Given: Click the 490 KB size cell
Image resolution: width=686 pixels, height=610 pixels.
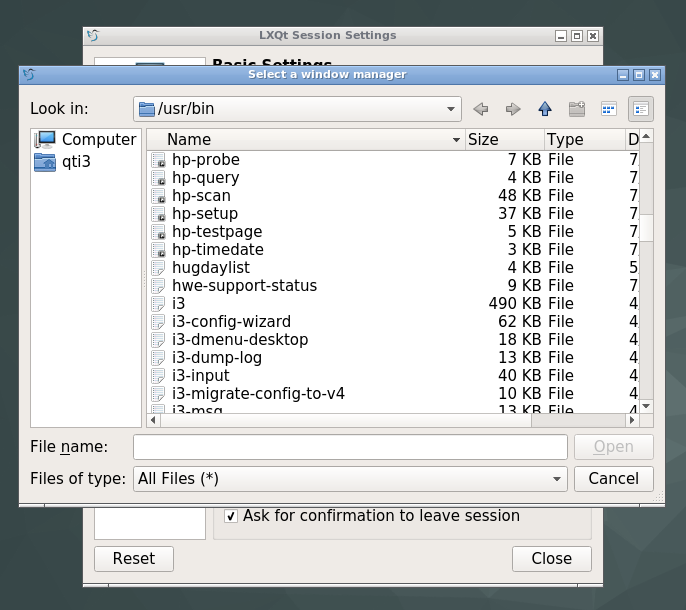Looking at the screenshot, I should pyautogui.click(x=515, y=303).
